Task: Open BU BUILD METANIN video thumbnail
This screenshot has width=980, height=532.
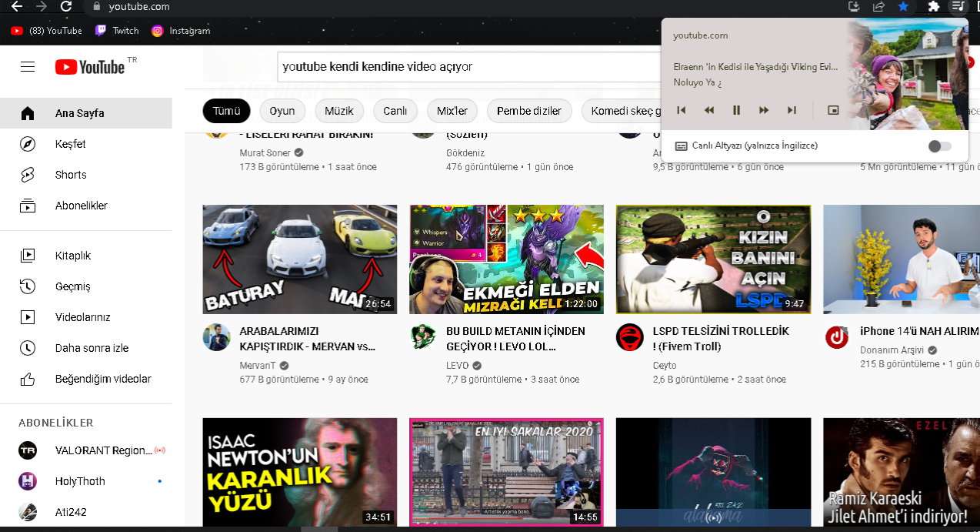Action: coord(507,259)
